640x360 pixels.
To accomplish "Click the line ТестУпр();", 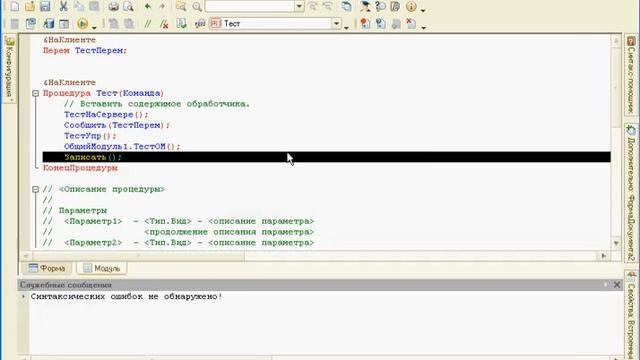I will pyautogui.click(x=90, y=136).
